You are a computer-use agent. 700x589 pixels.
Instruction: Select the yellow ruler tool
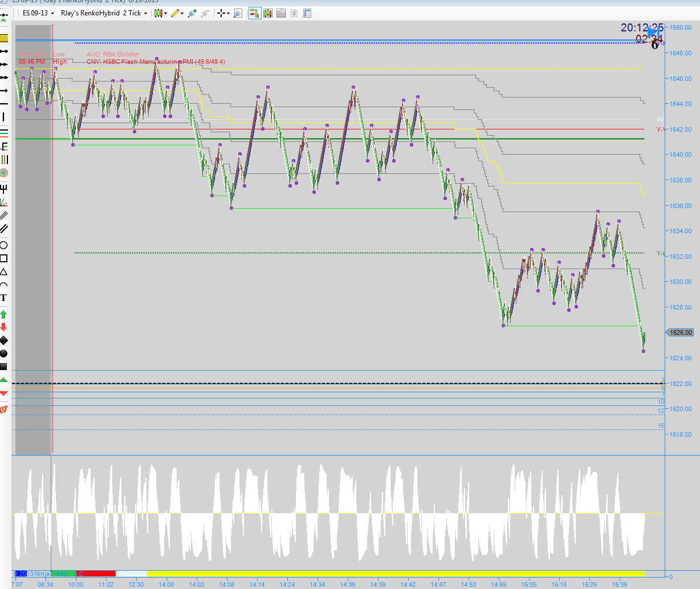coord(4,38)
